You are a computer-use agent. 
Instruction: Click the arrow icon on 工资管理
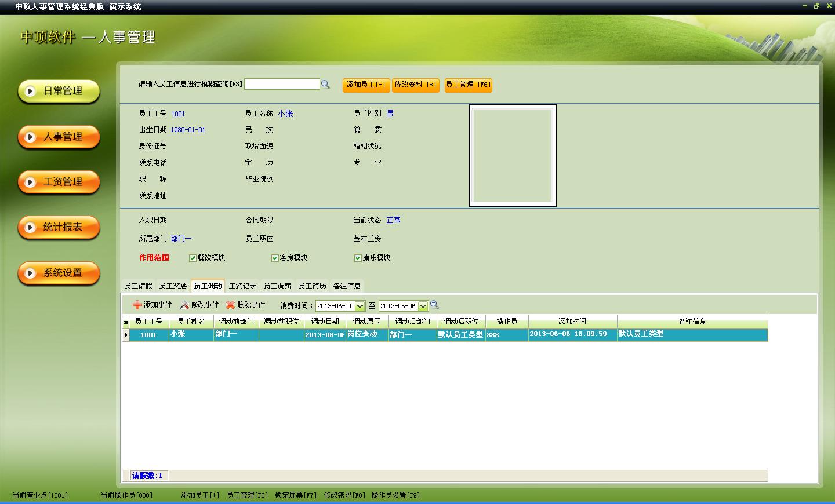point(31,182)
